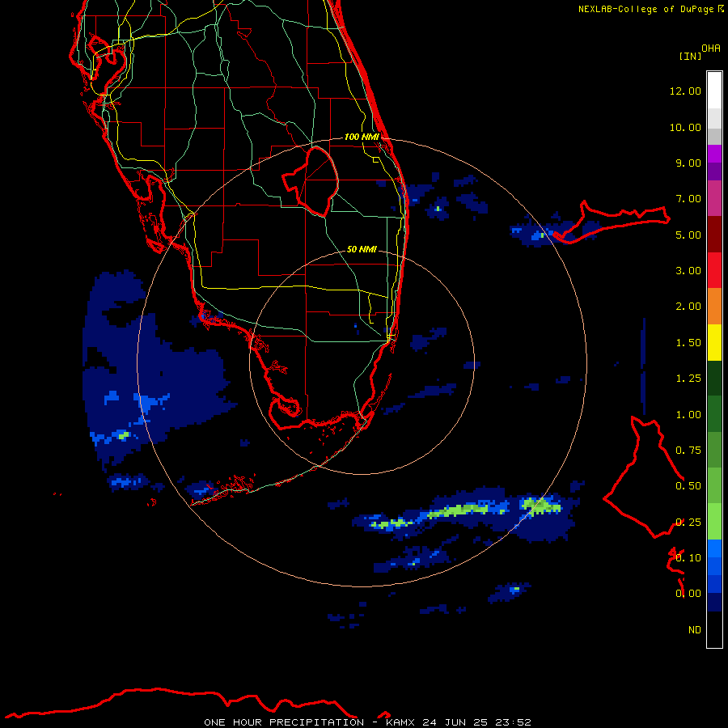Click the 100 NMI range ring label

[362, 137]
